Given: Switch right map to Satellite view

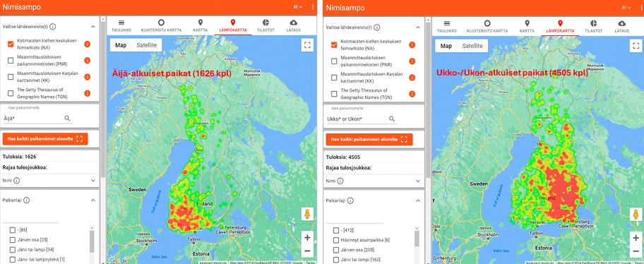Looking at the screenshot, I should click(x=472, y=46).
